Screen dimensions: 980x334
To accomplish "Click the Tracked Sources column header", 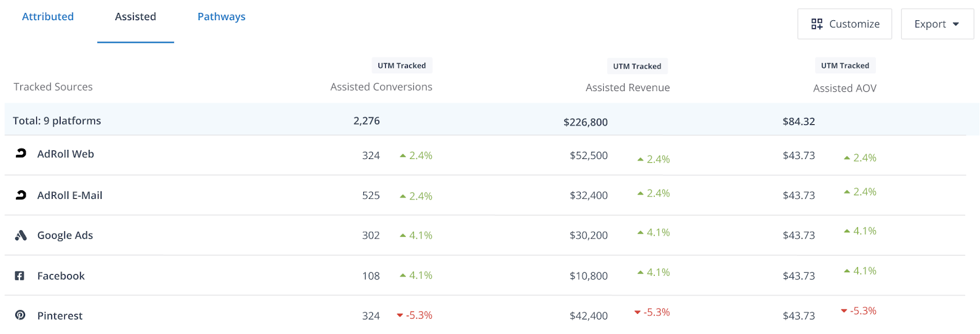I will click(x=53, y=87).
